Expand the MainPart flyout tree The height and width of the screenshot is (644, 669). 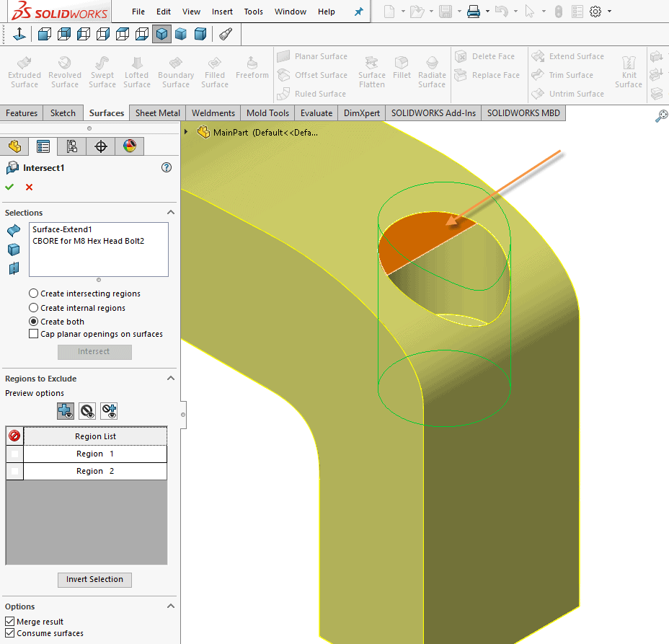186,132
